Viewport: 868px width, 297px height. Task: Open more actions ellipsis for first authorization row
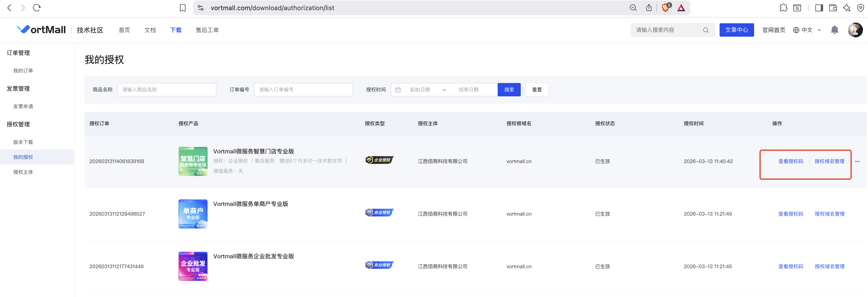[857, 161]
